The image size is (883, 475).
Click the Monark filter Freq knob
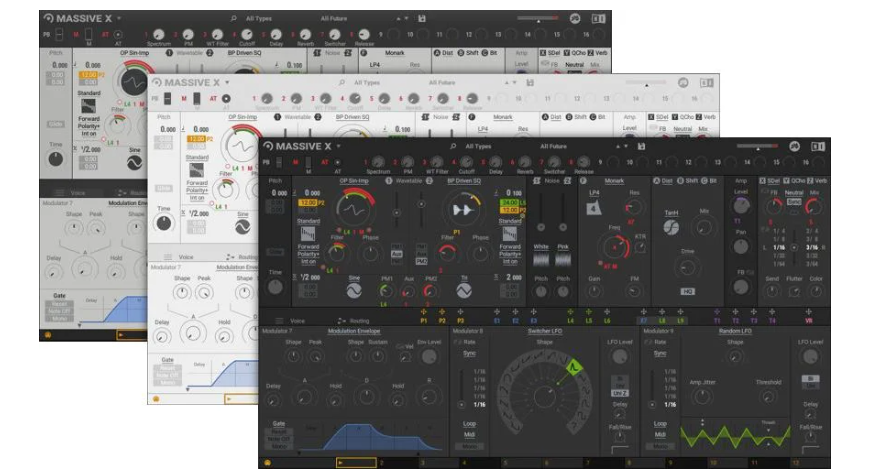(x=614, y=247)
